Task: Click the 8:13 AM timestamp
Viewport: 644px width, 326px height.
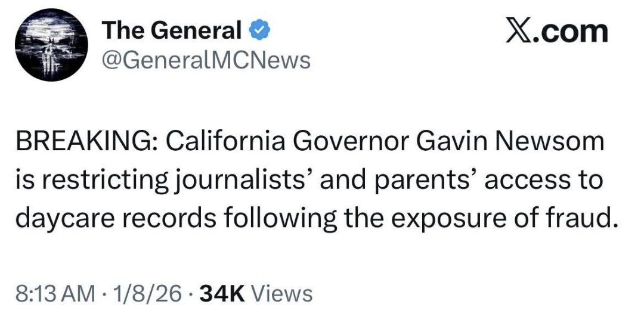Action: click(55, 293)
